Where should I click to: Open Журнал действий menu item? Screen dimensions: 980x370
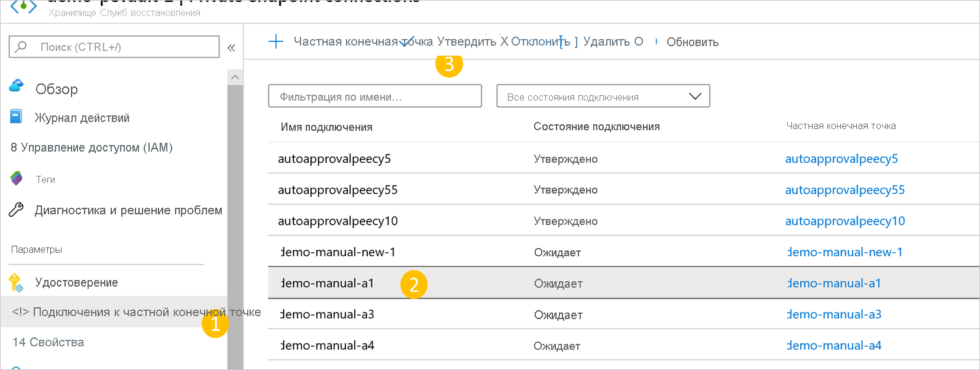click(82, 118)
